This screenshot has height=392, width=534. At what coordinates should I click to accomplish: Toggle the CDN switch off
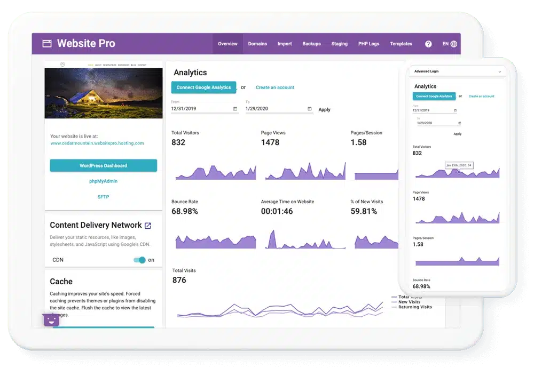[x=139, y=260]
